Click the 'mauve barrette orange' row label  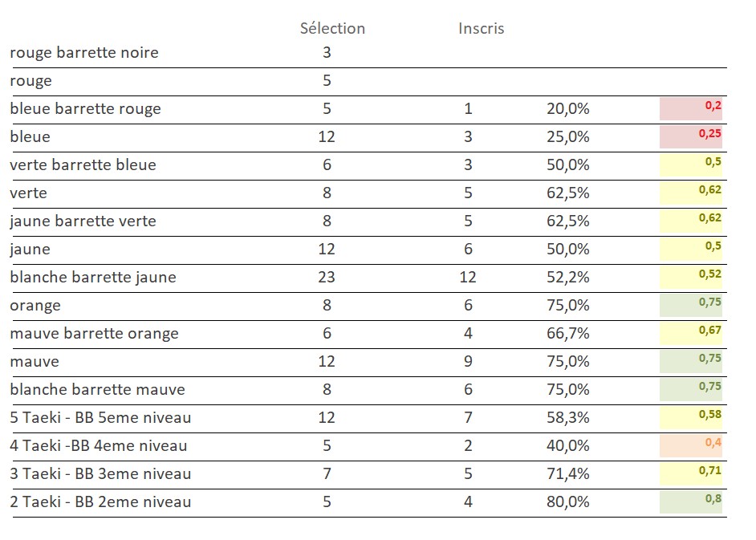pos(95,334)
